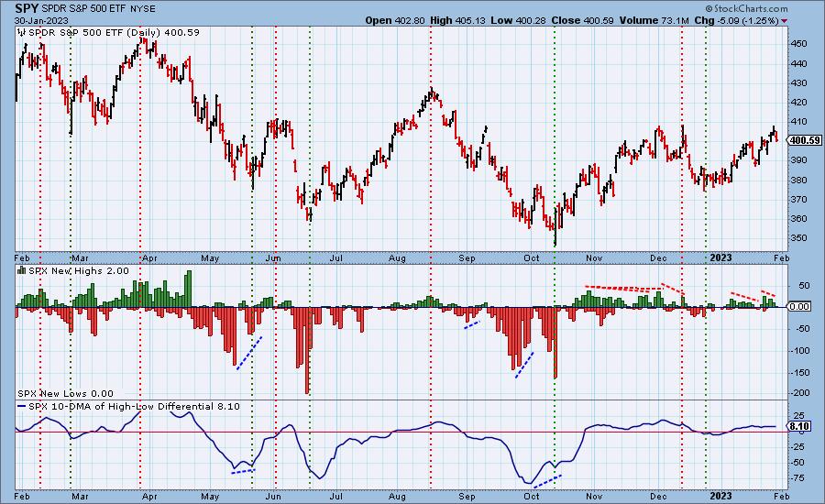Click Nov on the bottom time axis

coord(594,496)
